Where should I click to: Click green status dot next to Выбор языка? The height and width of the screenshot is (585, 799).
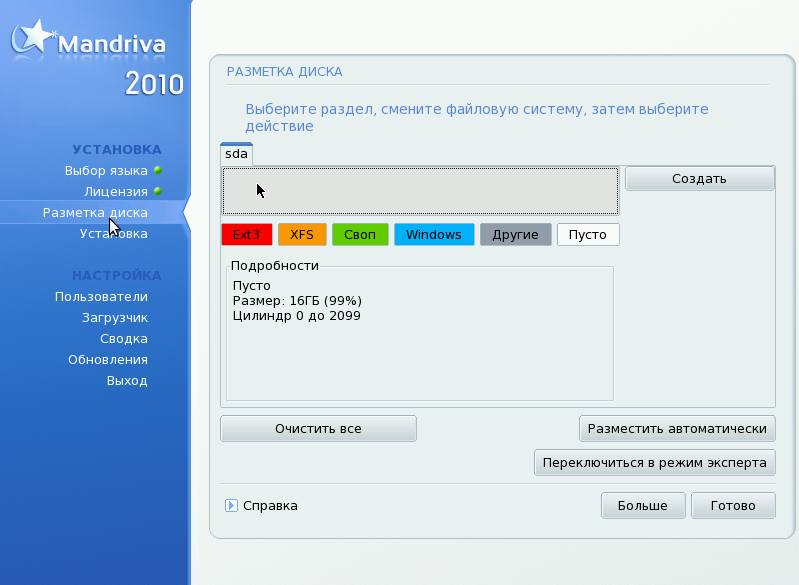(158, 170)
